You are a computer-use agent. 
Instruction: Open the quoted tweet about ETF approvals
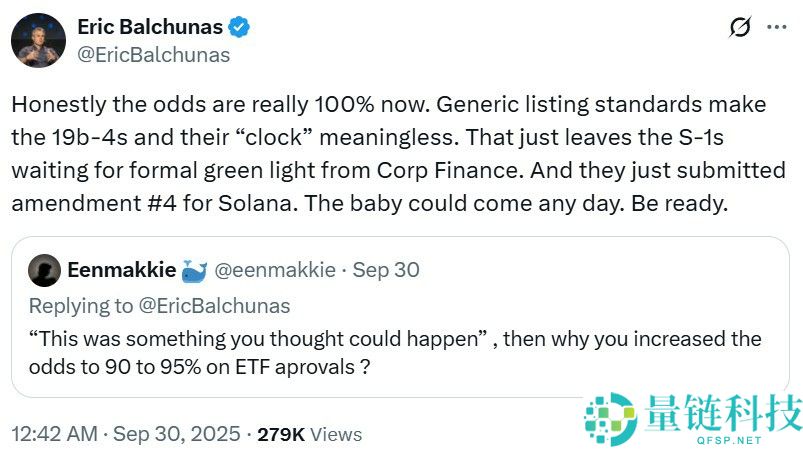(394, 352)
